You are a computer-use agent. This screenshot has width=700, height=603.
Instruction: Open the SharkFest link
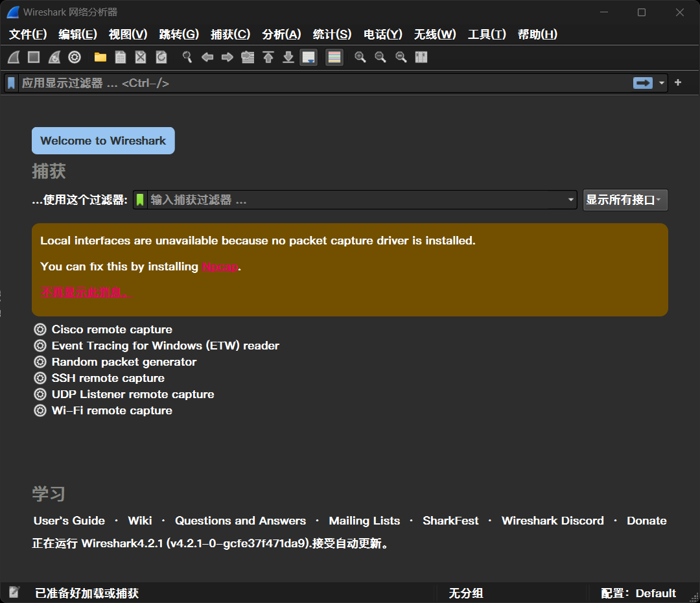pos(450,521)
